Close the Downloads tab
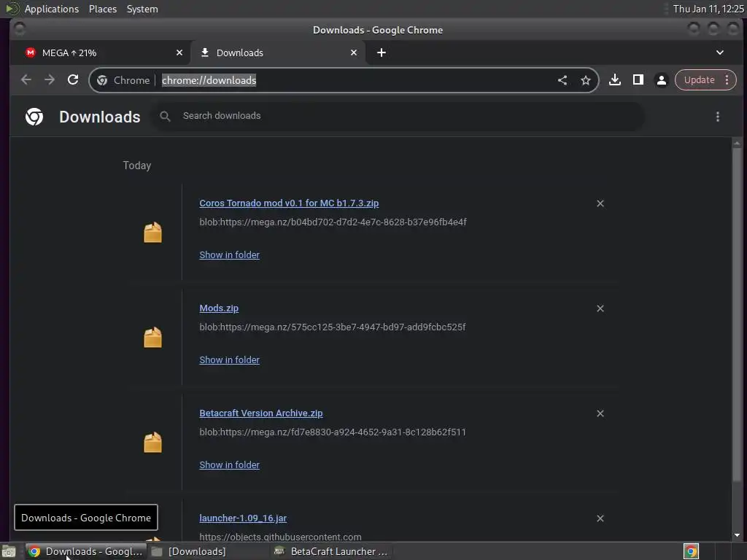This screenshot has height=560, width=747. 354,52
